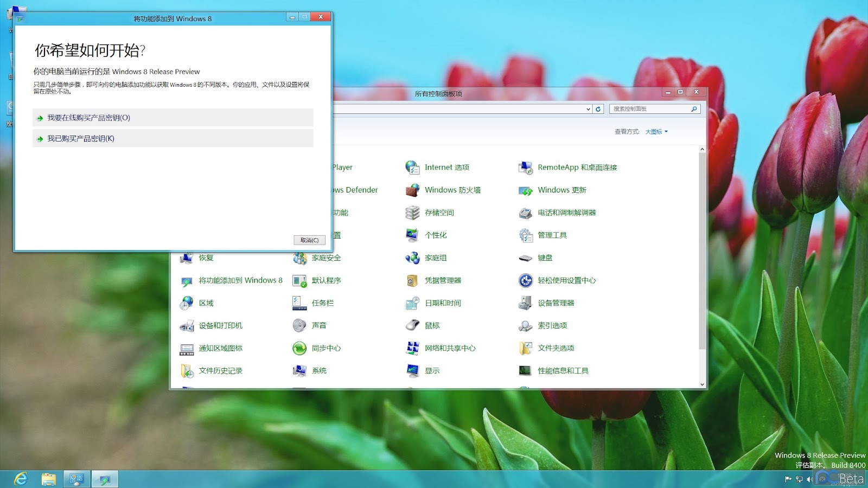The height and width of the screenshot is (488, 868).
Task: Switch to 将功能添加到 Windows 8 taskbar button
Action: (105, 479)
